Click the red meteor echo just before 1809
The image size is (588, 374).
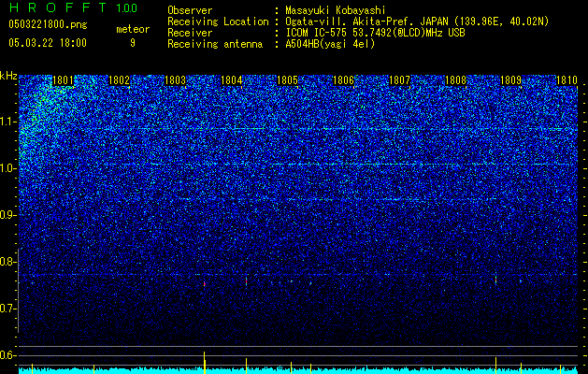[495, 280]
